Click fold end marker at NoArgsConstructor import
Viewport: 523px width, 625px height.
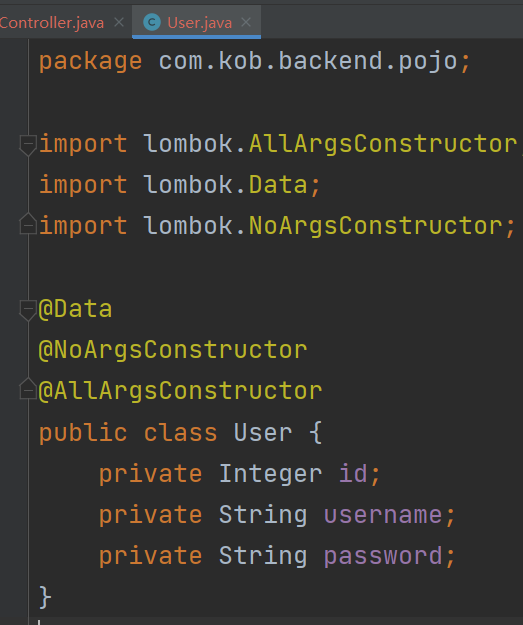(28, 224)
